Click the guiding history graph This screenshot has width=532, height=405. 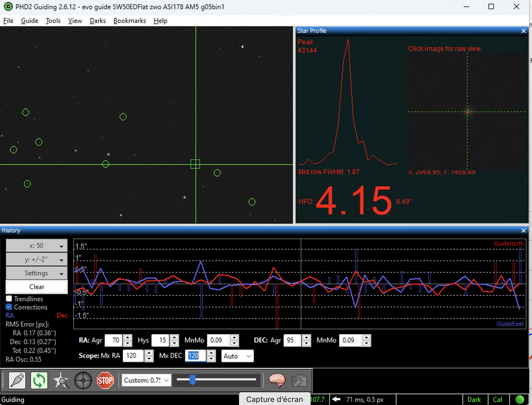(x=300, y=284)
